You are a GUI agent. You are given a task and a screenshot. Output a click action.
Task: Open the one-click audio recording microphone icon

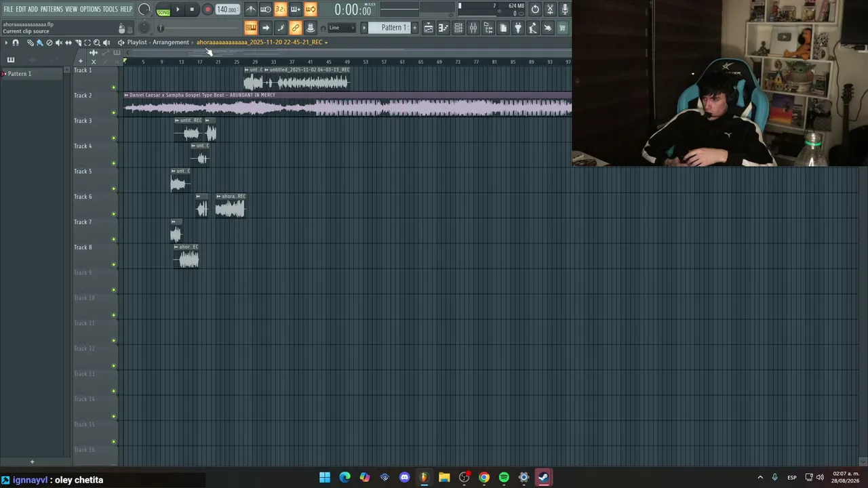[x=565, y=9]
